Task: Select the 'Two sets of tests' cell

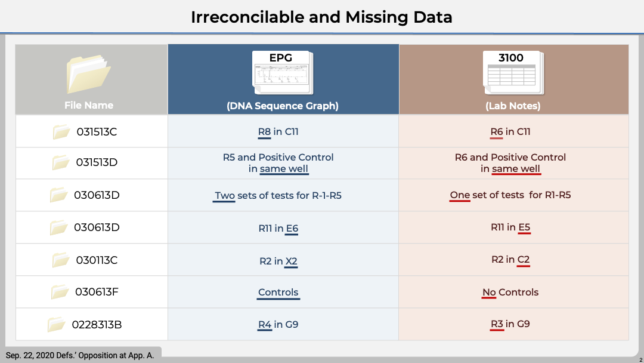Action: 278,195
